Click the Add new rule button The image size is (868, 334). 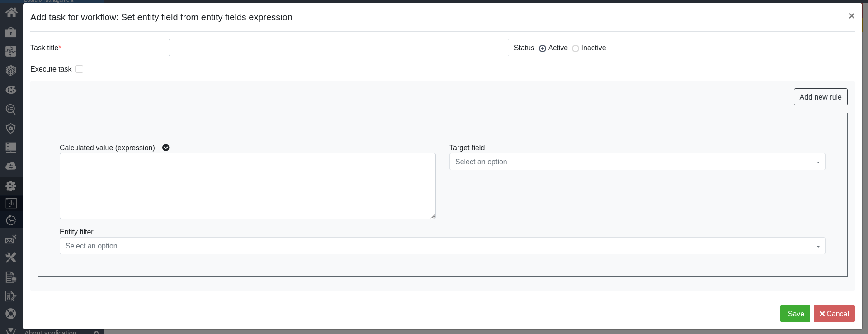pyautogui.click(x=821, y=97)
